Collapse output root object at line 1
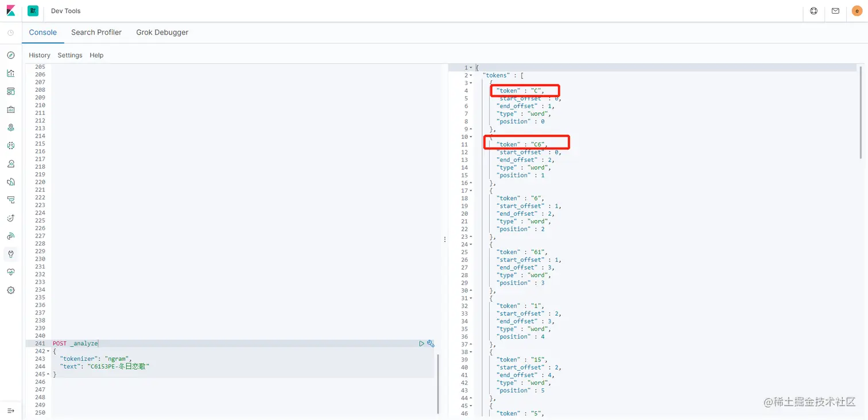868x420 pixels. [x=471, y=68]
